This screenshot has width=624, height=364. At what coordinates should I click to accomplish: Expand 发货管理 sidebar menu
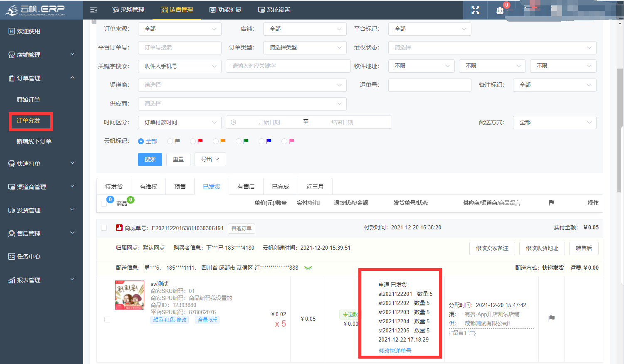(x=42, y=210)
